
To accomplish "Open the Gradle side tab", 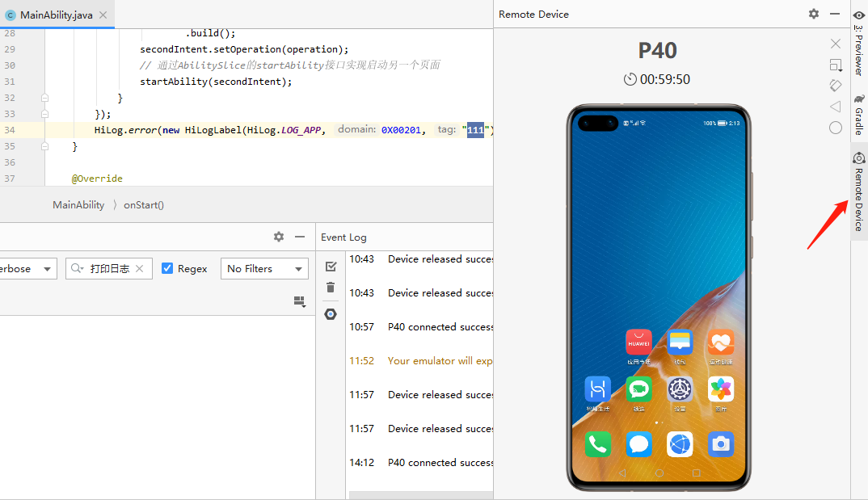I will (858, 115).
